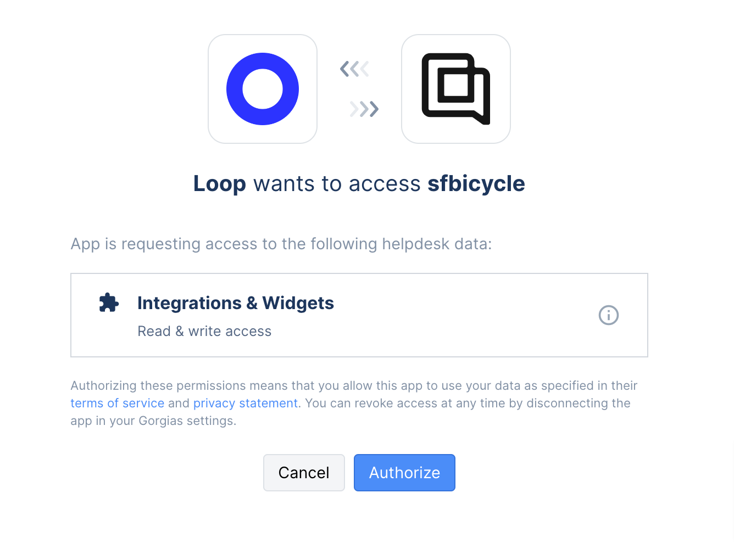Click the sfbicycle account name
Screen dimensions: 734x560
pyautogui.click(x=476, y=183)
